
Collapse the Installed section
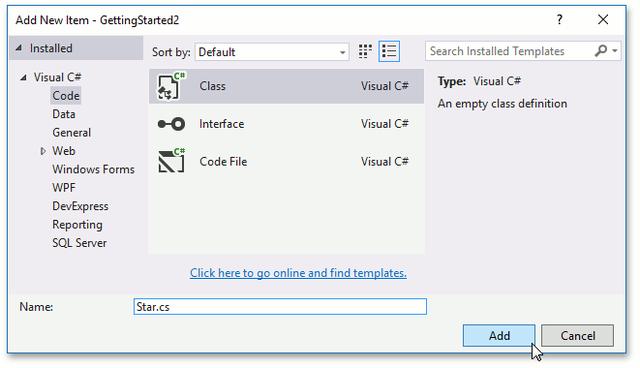click(18, 48)
